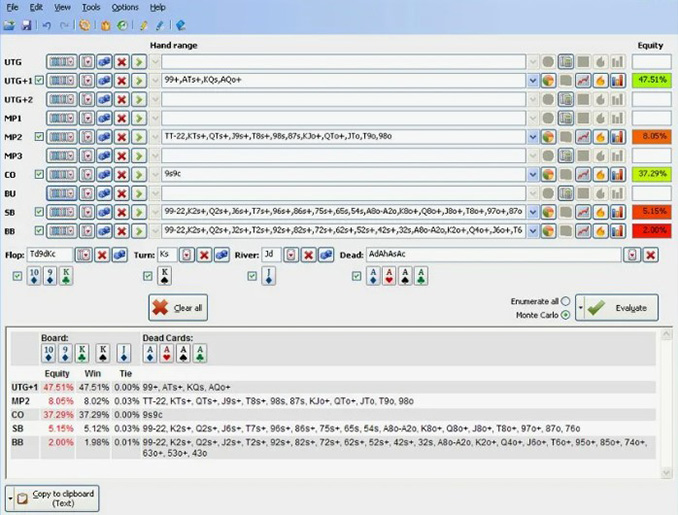Click the green arrow icon in MP2 row
Image resolution: width=678 pixels, height=515 pixels.
click(138, 137)
